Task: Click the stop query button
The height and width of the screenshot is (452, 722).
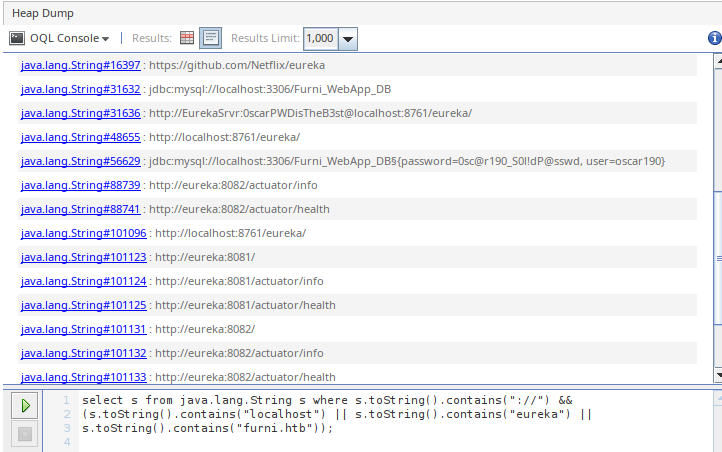Action: tap(26, 434)
